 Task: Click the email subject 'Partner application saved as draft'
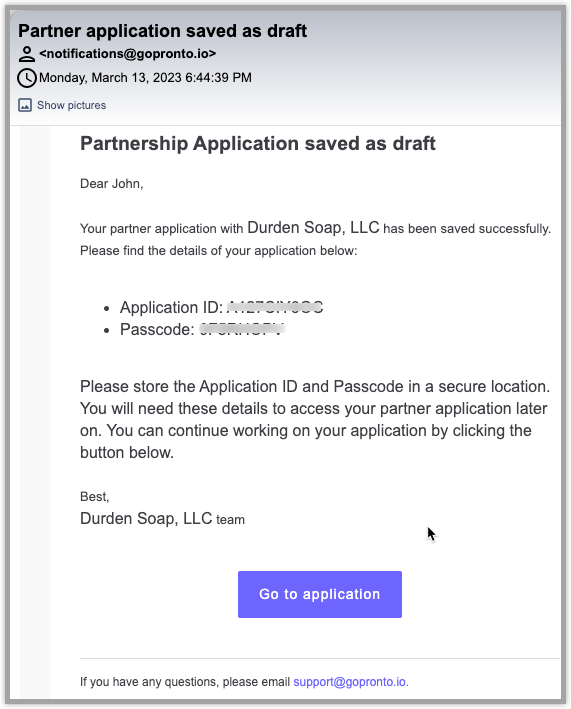tap(162, 31)
